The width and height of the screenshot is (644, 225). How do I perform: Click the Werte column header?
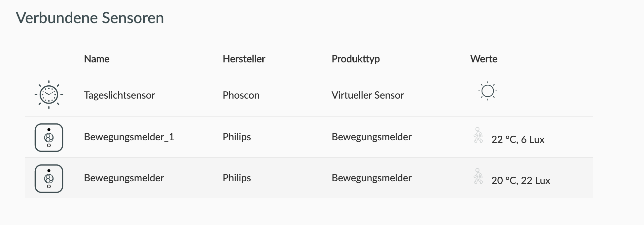[x=484, y=59]
